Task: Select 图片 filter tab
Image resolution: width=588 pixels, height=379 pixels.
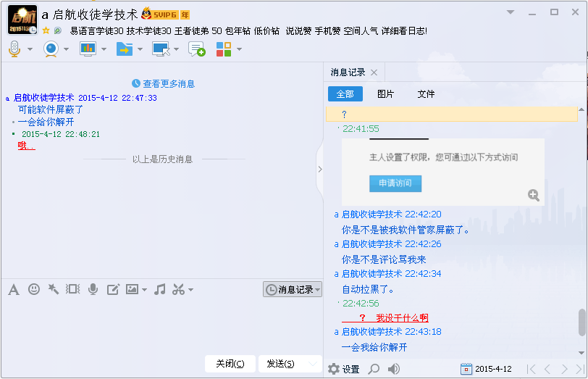Action: [x=385, y=93]
